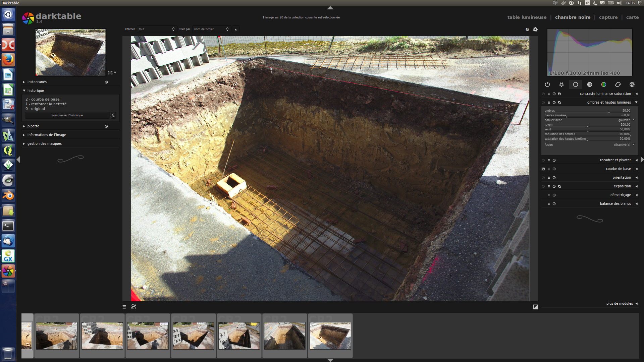The height and width of the screenshot is (362, 644).
Task: Click the styles icon below the image
Action: [133, 307]
